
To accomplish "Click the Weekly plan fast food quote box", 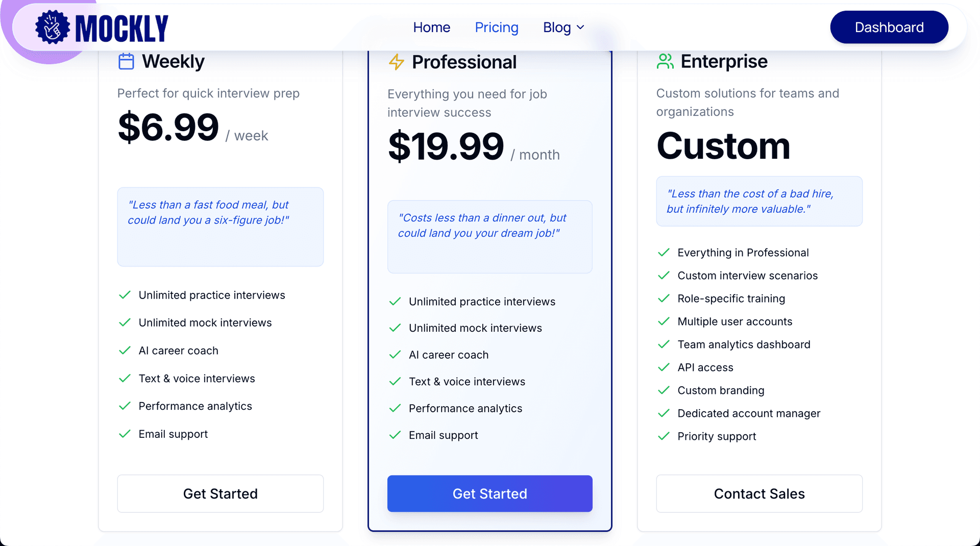I will [x=220, y=227].
